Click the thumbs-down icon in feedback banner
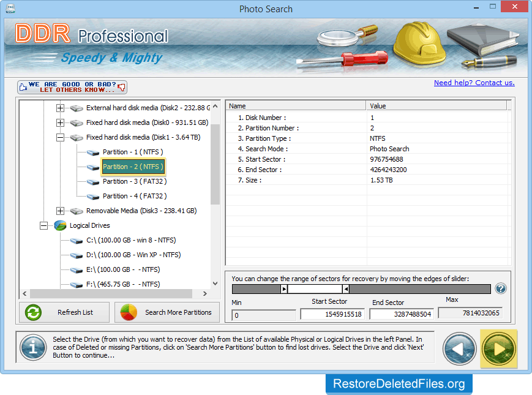Viewport: 532px width, 395px height. 121,88
